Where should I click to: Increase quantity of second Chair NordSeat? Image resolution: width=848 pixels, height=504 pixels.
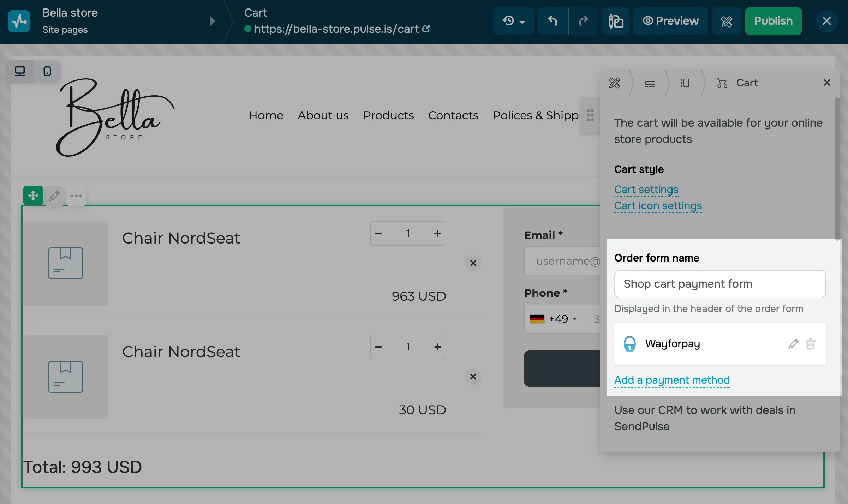click(x=437, y=347)
